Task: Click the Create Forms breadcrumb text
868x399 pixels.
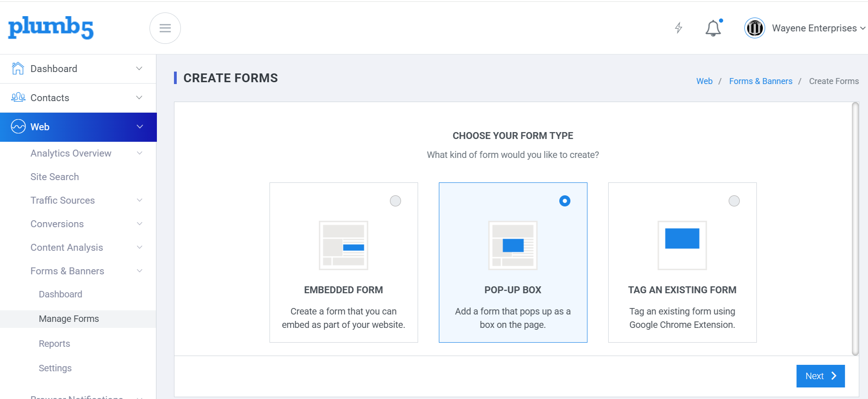Action: click(834, 81)
